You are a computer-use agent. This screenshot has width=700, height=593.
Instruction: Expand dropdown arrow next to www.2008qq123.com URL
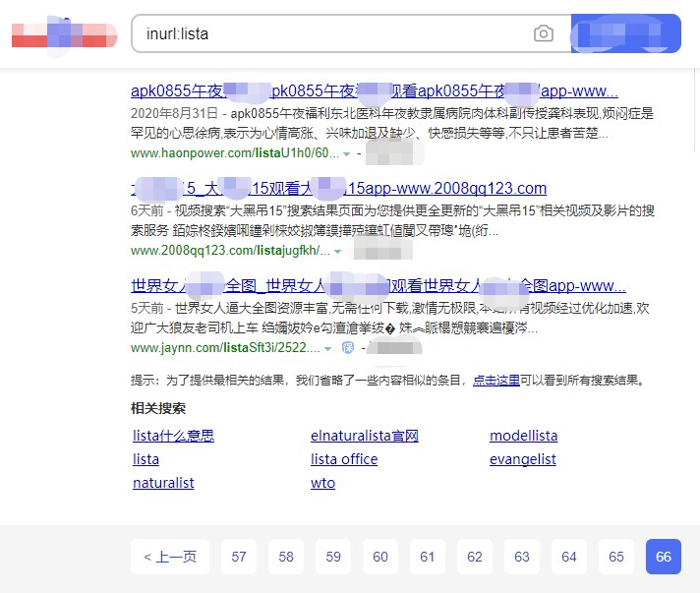tap(338, 252)
